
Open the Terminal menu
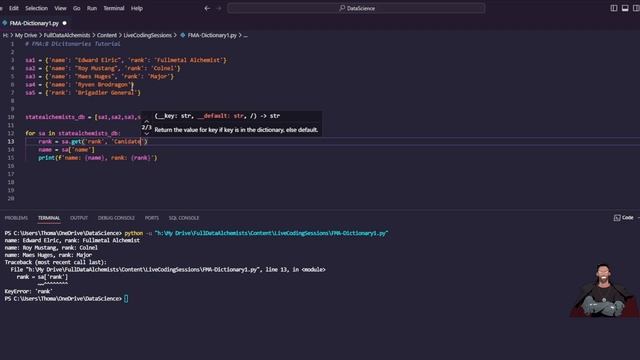(x=114, y=8)
